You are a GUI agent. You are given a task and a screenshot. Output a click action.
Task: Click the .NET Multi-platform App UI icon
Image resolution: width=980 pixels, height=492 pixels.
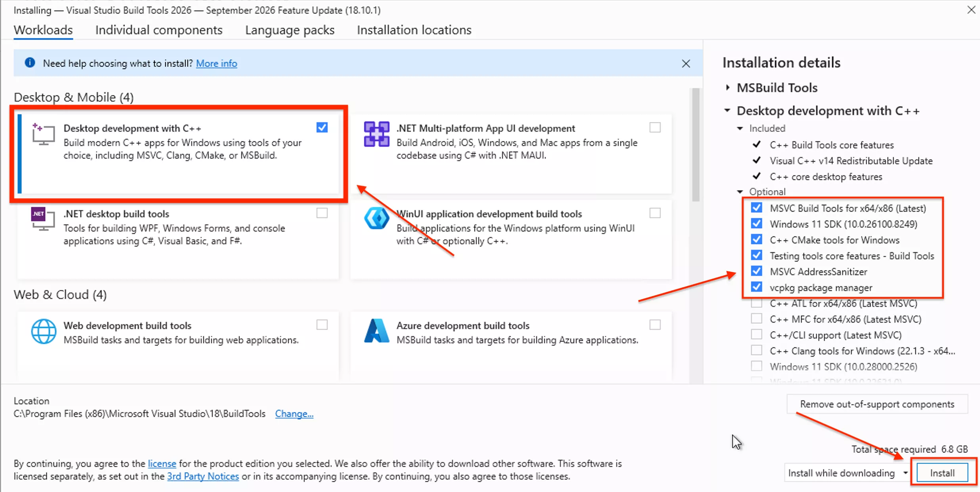pos(376,134)
